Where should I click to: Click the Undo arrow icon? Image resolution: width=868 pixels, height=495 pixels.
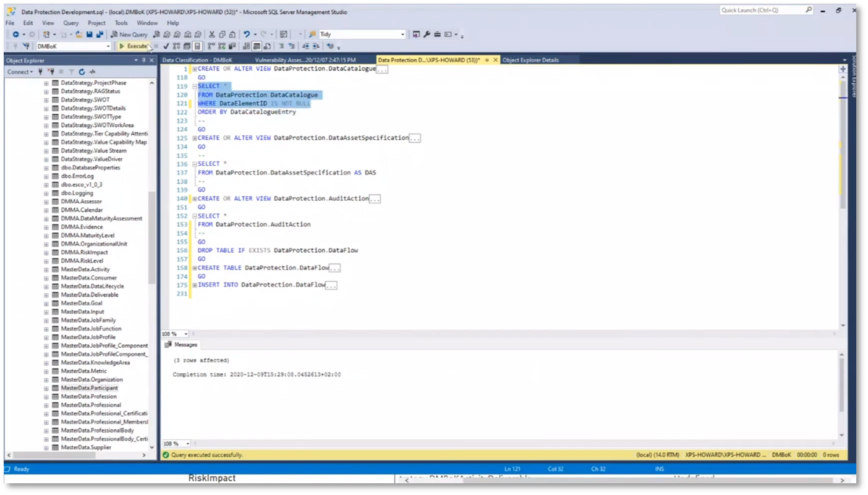(247, 35)
